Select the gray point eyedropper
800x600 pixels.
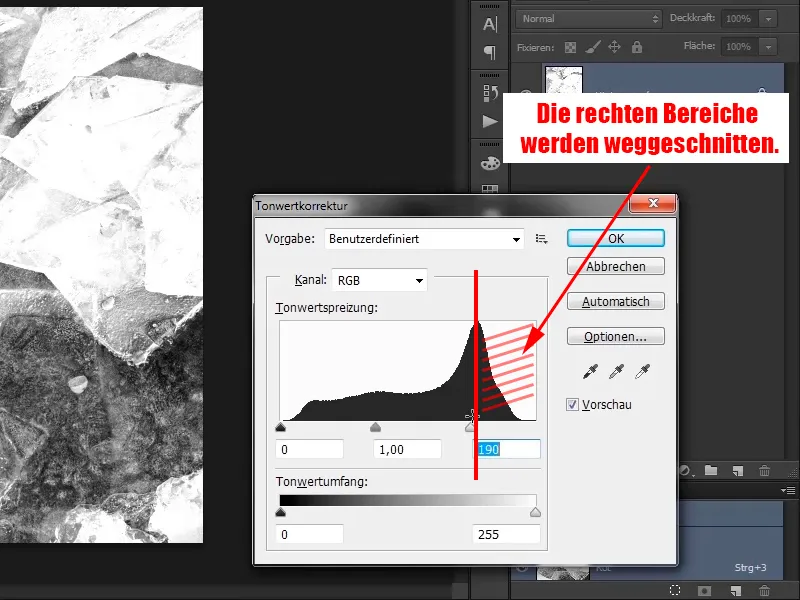pos(616,371)
